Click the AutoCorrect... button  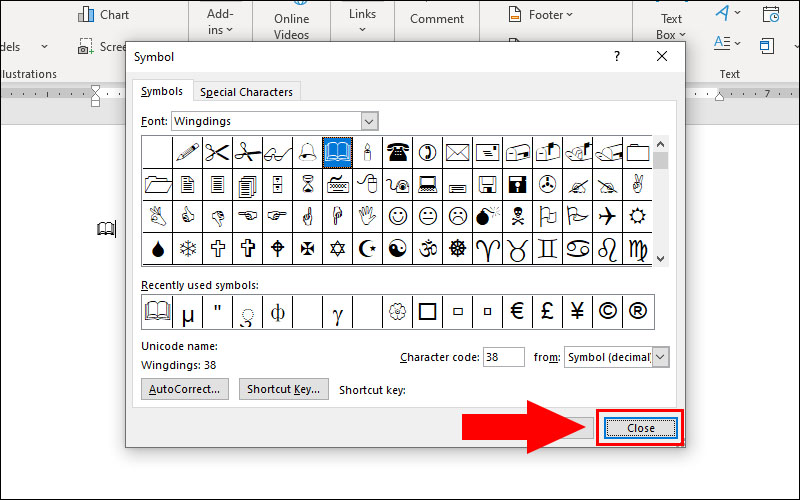pyautogui.click(x=187, y=389)
